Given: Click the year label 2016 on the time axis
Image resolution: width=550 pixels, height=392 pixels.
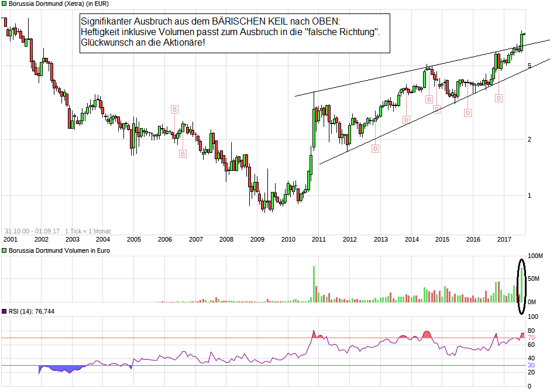Looking at the screenshot, I should tap(473, 239).
